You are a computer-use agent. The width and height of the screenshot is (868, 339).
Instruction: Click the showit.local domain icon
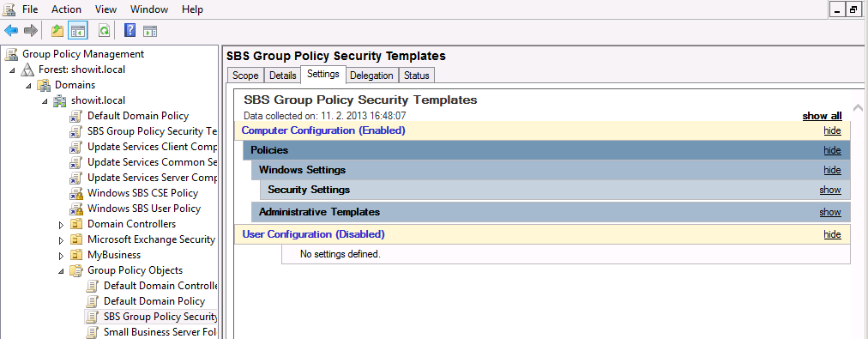click(60, 100)
